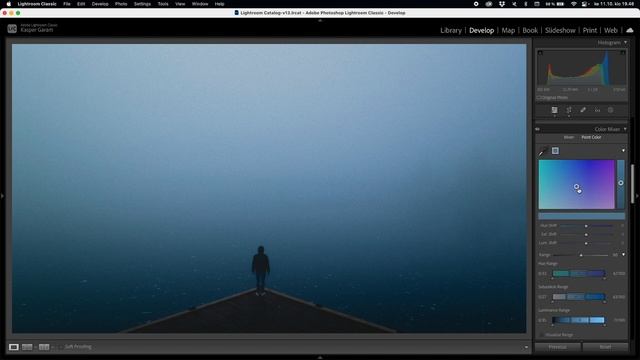Open the Tools menu

click(163, 4)
